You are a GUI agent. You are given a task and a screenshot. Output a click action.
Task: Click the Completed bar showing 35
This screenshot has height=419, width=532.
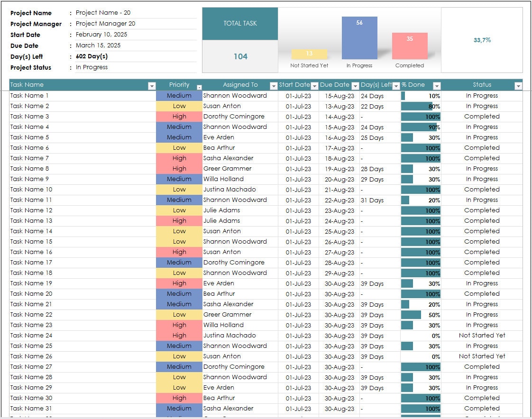[x=410, y=46]
